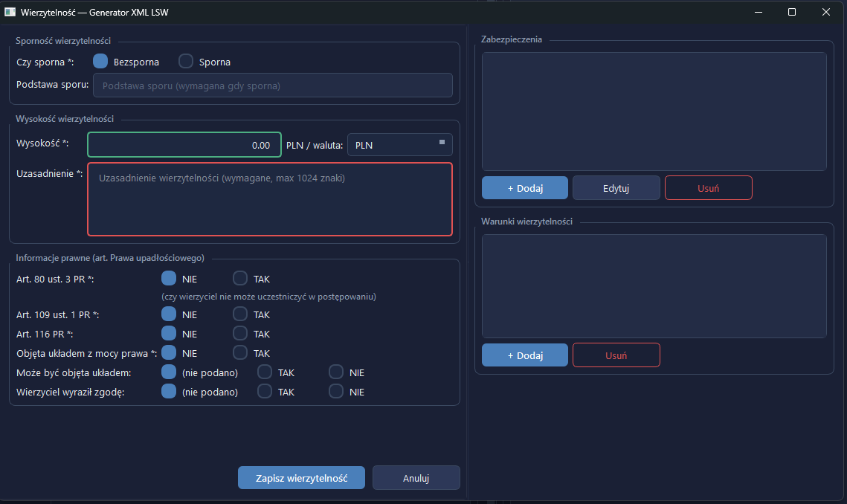Click the Podstawa sporu text field

coord(273,85)
